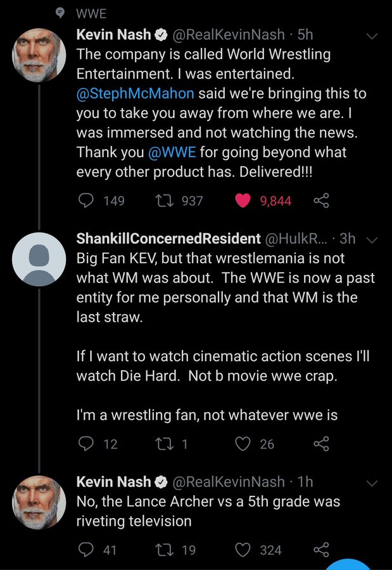This screenshot has height=570, width=392.
Task: Open the WWE topic label at top
Action: (x=91, y=14)
